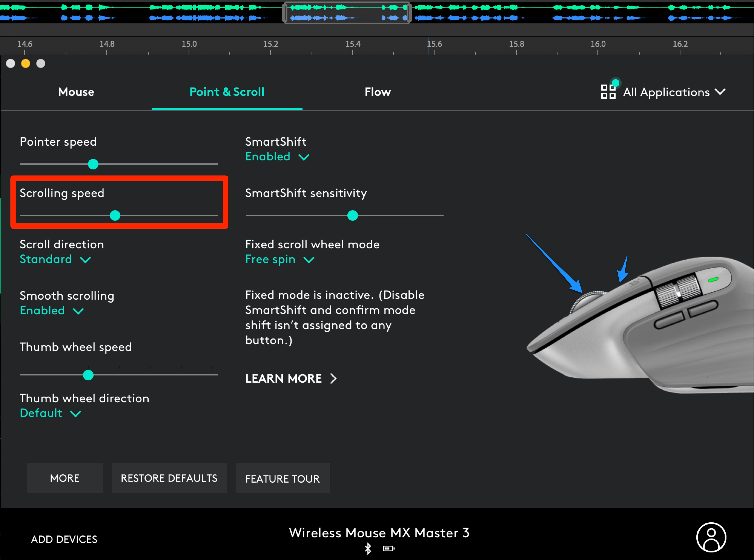Switch to the Flow tab
Image resolution: width=754 pixels, height=560 pixels.
[x=378, y=92]
